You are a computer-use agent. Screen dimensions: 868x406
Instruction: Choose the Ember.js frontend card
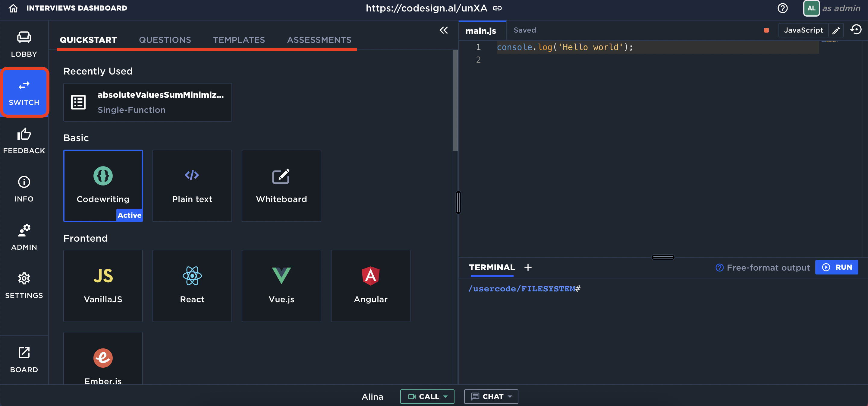pos(103,358)
